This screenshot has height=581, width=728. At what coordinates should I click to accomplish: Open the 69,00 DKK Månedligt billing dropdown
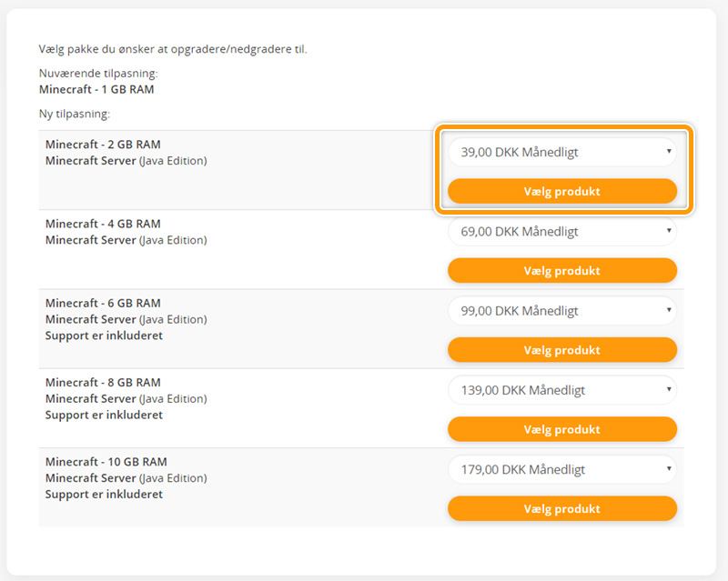[562, 232]
